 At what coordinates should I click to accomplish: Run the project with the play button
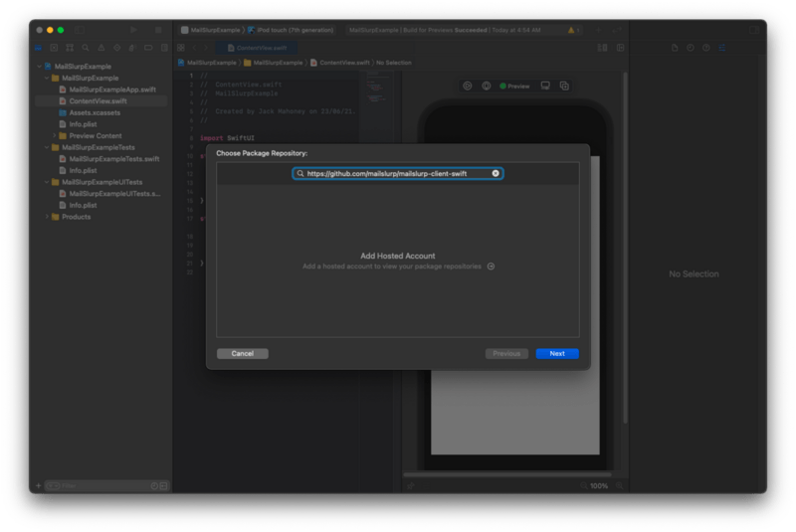(x=133, y=30)
